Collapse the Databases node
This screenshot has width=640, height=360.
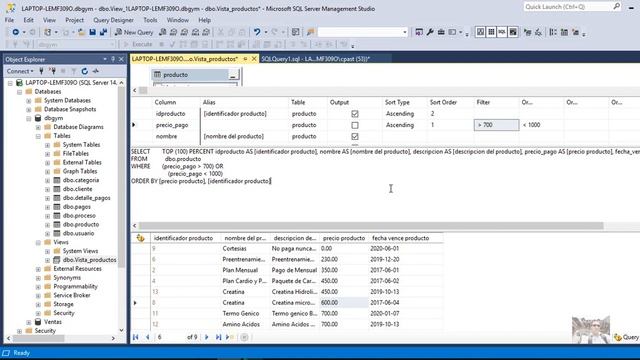click(x=20, y=92)
